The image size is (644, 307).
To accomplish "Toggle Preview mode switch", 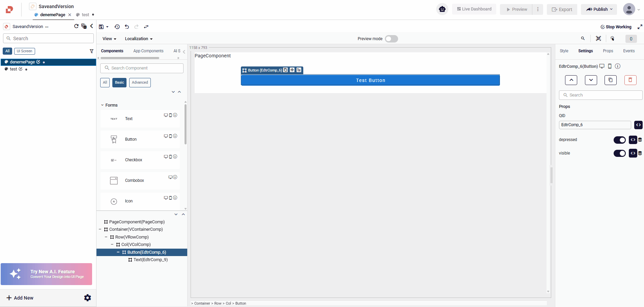I will coord(391,39).
